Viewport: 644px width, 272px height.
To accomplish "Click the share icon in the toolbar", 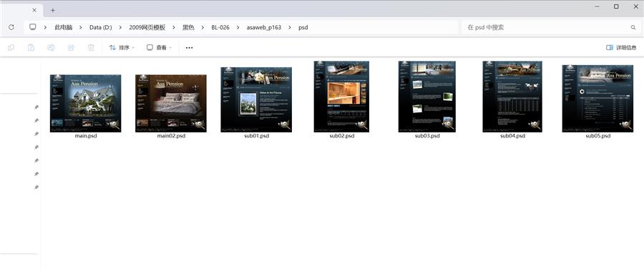I will point(71,48).
